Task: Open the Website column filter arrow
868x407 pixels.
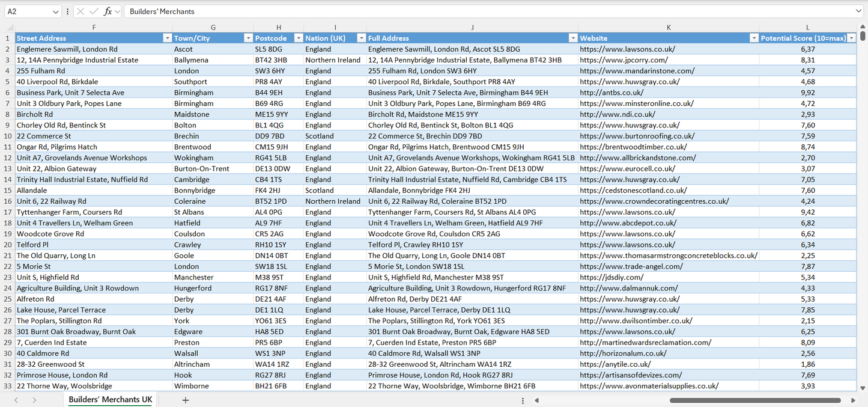Action: tap(754, 38)
